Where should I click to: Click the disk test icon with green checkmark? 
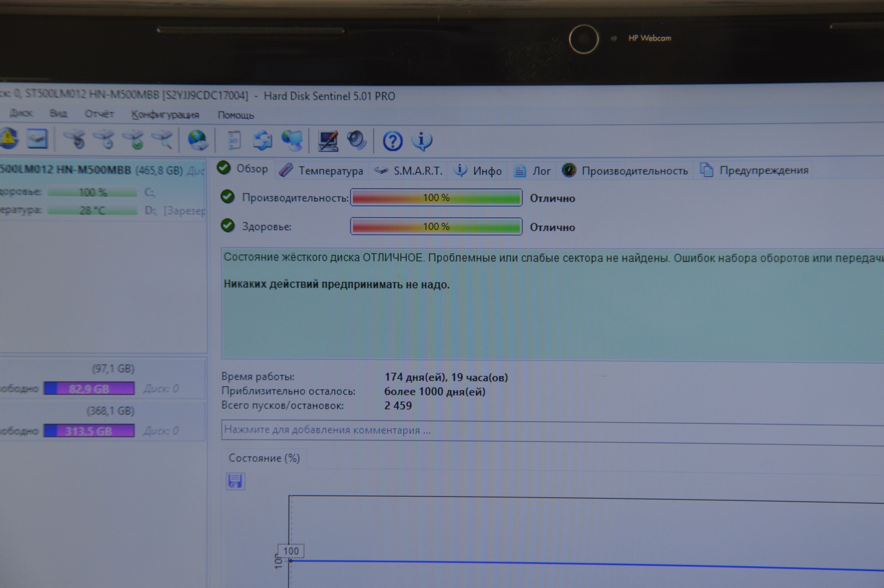pyautogui.click(x=134, y=140)
